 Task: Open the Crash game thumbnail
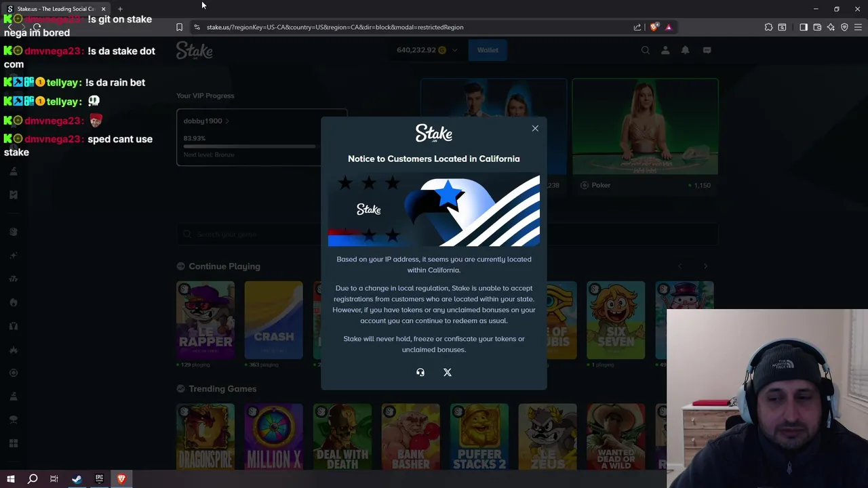274,320
